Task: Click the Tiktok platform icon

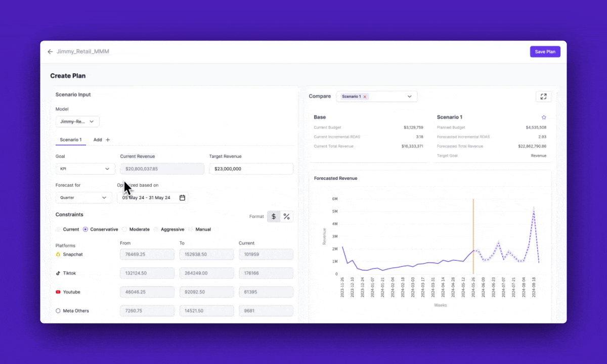Action: pos(58,273)
